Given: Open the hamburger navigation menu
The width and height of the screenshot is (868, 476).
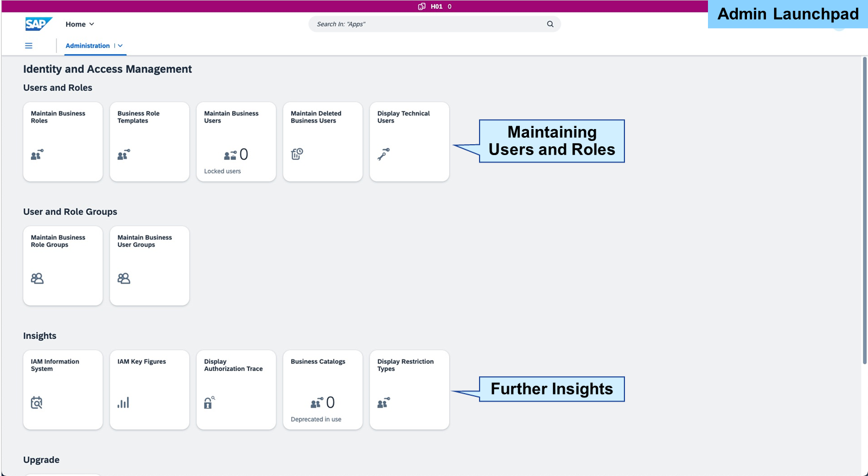Looking at the screenshot, I should (29, 46).
